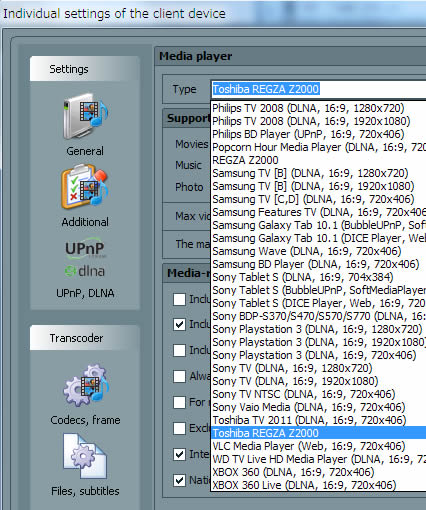Image resolution: width=426 pixels, height=510 pixels.
Task: Choose Sony Playstation 3 1920x1080 entry
Action: coord(319,342)
